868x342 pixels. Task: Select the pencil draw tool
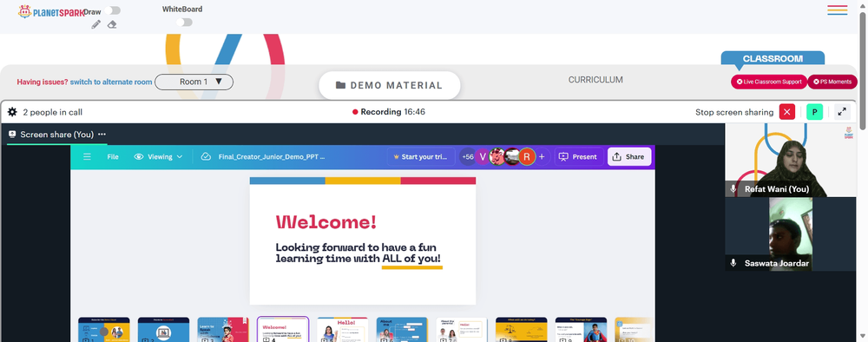click(96, 24)
